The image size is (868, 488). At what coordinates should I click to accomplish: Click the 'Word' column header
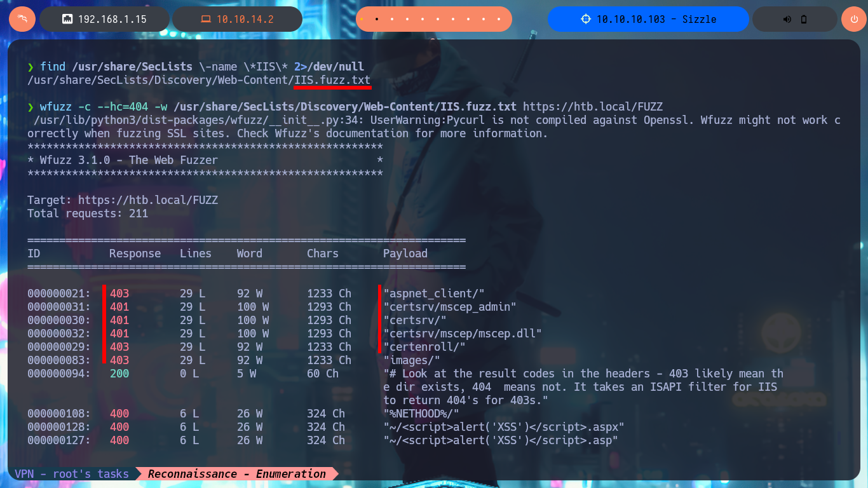[249, 254]
